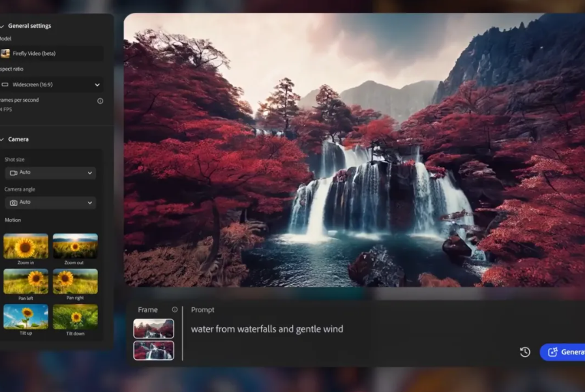The image size is (585, 392).
Task: Click the Generate button
Action: coord(563,352)
